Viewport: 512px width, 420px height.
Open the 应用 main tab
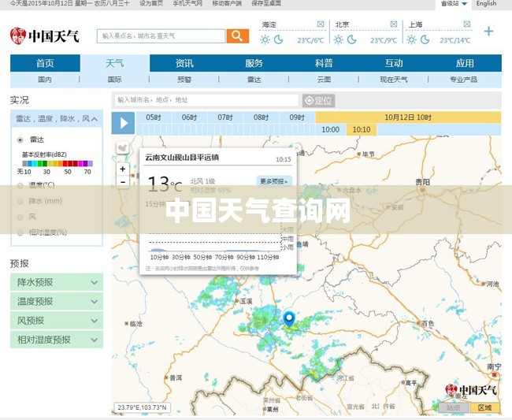465,63
